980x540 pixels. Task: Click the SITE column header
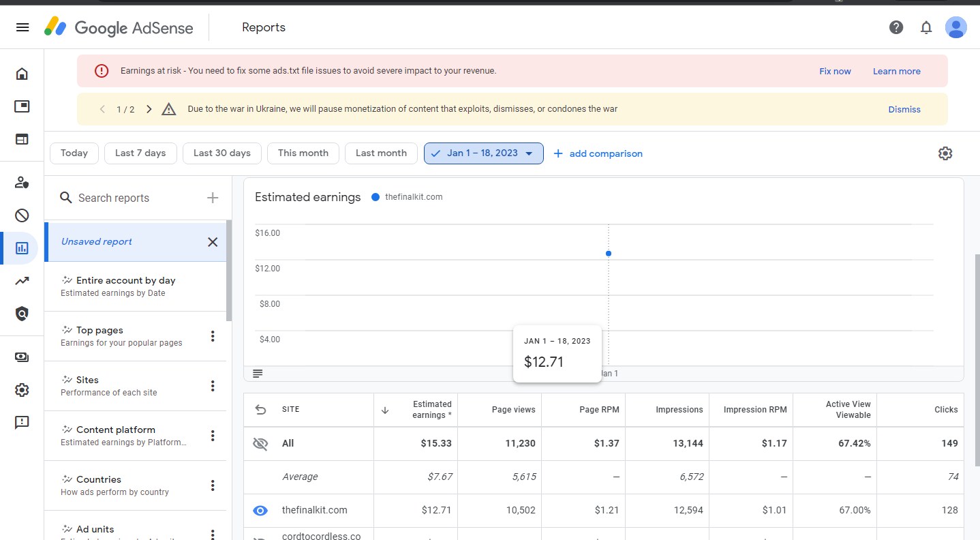pyautogui.click(x=291, y=410)
